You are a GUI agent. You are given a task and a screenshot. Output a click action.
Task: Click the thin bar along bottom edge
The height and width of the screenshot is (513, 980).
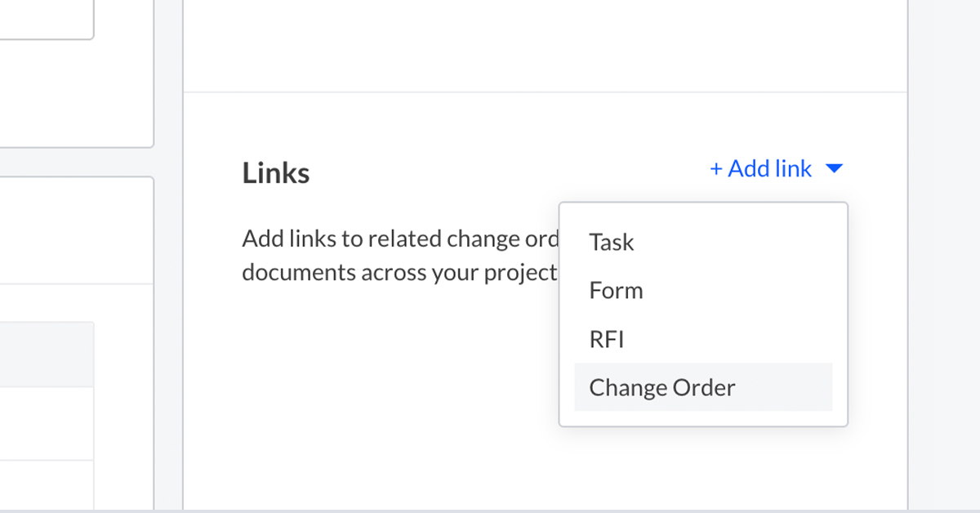tap(490, 511)
